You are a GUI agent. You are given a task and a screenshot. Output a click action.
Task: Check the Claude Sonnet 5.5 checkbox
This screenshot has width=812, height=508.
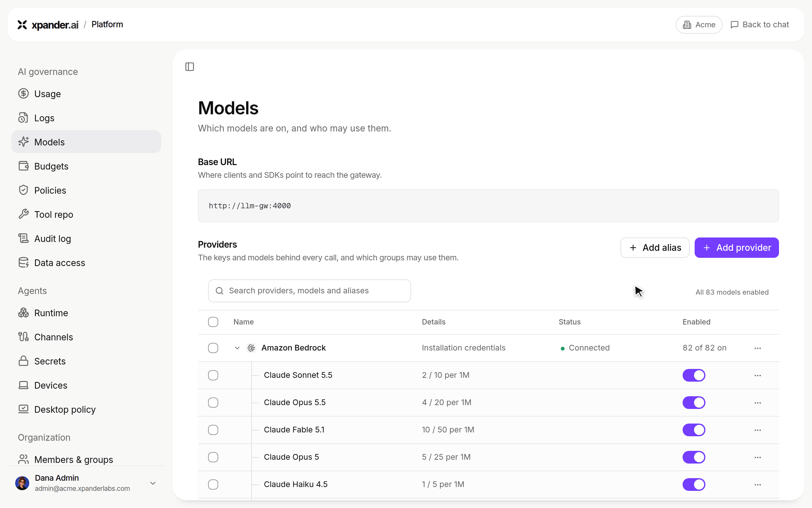click(x=213, y=375)
